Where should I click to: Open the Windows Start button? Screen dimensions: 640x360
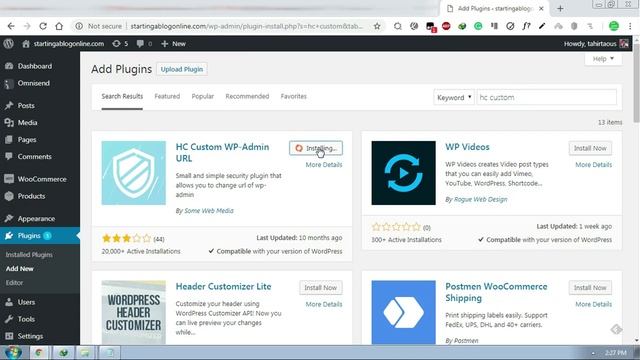pos(13,352)
